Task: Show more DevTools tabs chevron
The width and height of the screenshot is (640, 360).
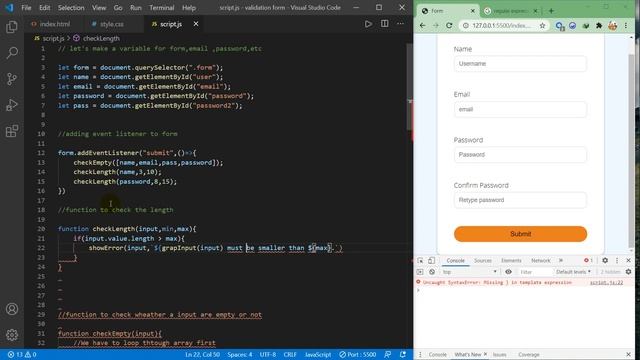Action: pos(561,260)
